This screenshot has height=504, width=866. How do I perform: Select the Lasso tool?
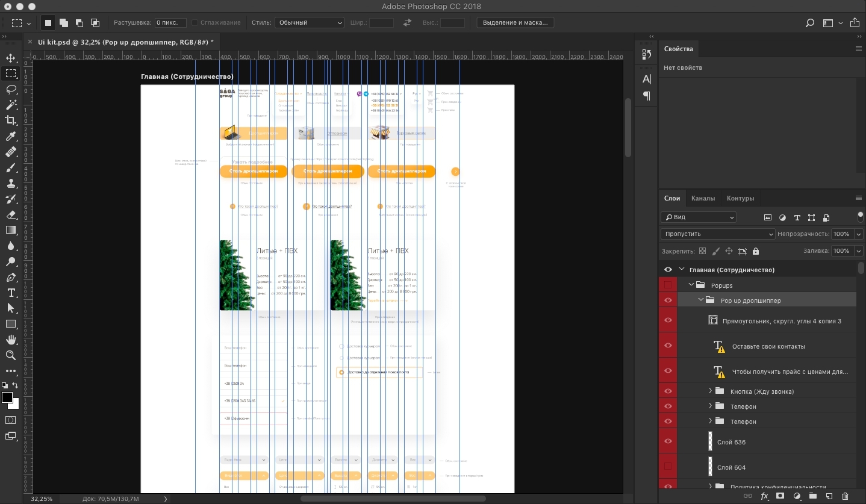click(x=11, y=89)
